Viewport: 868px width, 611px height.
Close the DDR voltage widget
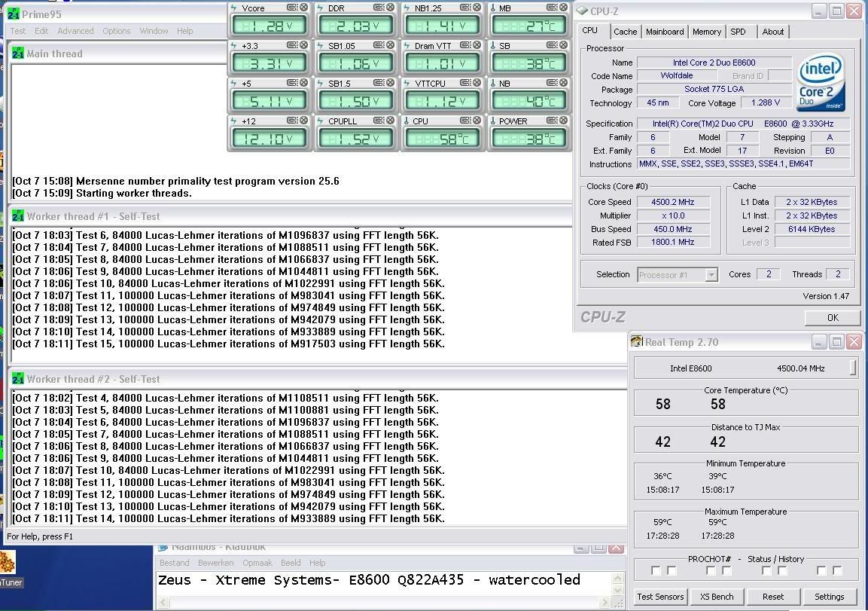390,8
